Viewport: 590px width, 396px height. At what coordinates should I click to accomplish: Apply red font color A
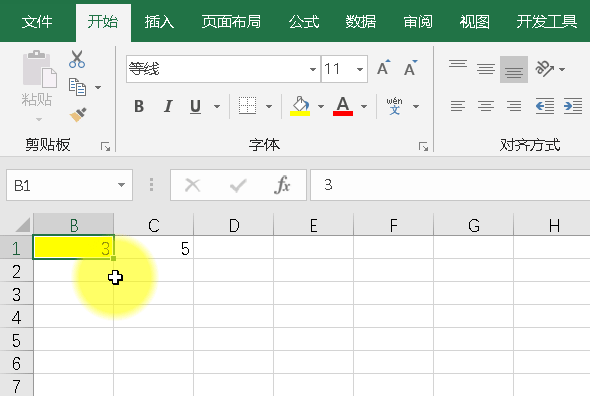pos(343,106)
